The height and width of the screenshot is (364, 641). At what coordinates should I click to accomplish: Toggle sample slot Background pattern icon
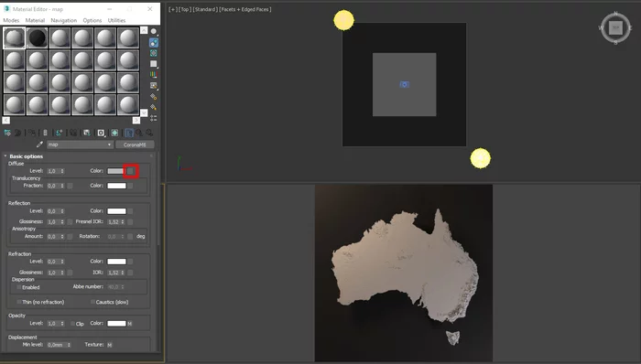153,53
